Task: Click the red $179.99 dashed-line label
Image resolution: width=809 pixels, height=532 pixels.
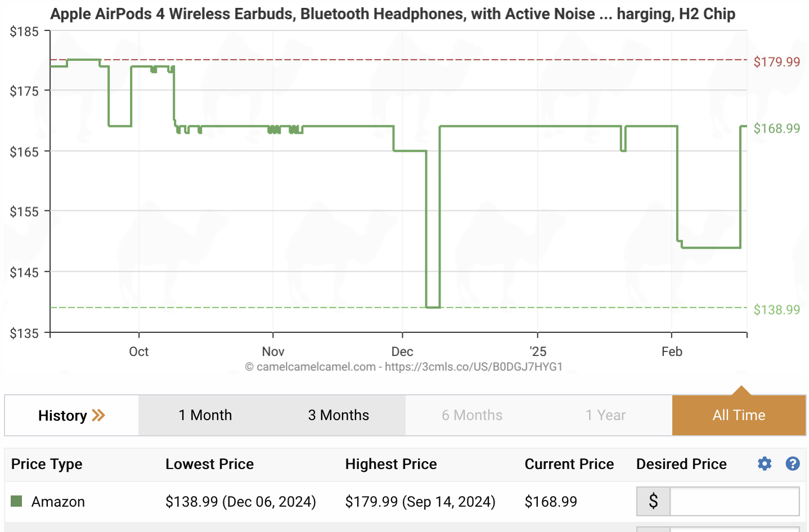Action: [777, 62]
